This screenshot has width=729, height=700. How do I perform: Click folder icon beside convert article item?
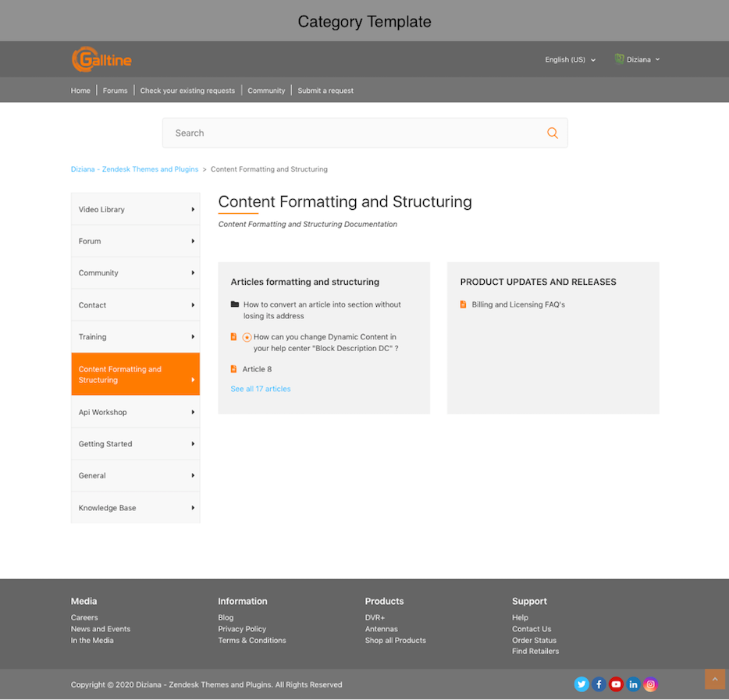(235, 304)
